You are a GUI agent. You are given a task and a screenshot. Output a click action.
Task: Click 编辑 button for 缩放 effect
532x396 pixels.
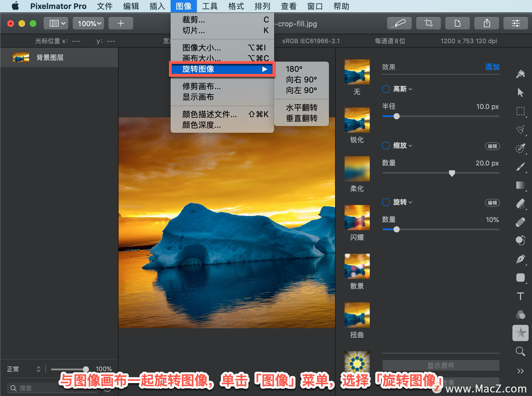point(492,146)
